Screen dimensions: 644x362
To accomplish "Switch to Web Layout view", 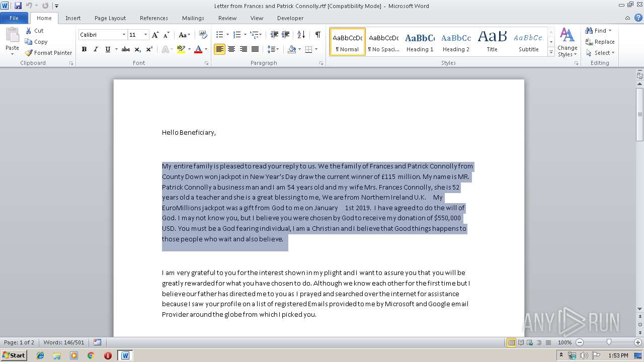I will tap(530, 342).
